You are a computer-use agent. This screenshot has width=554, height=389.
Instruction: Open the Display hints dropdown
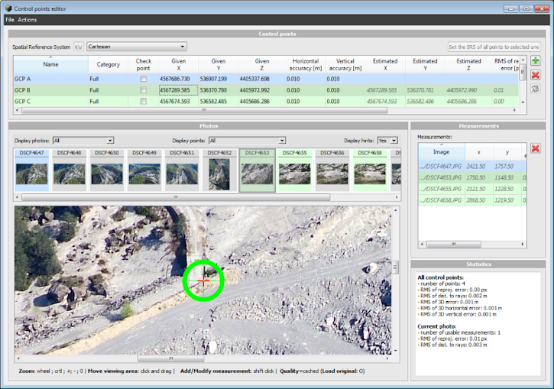point(387,141)
